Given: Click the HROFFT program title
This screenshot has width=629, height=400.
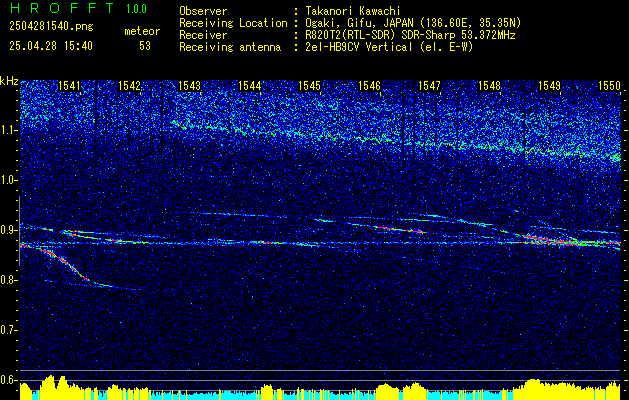Looking at the screenshot, I should (62, 8).
